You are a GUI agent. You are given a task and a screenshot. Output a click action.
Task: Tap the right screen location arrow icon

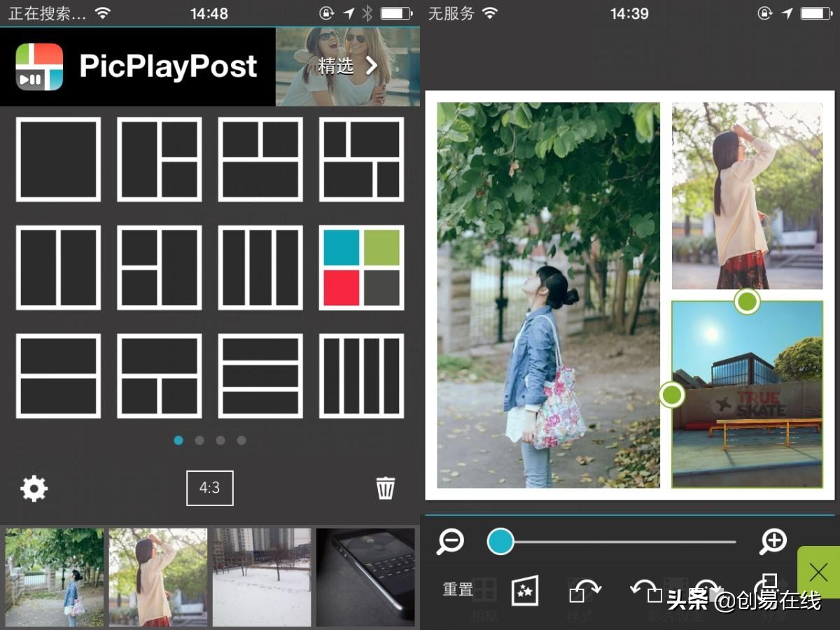click(x=787, y=13)
